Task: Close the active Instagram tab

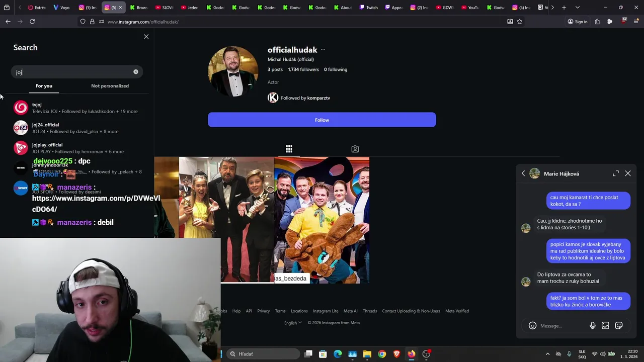Action: pos(120,8)
